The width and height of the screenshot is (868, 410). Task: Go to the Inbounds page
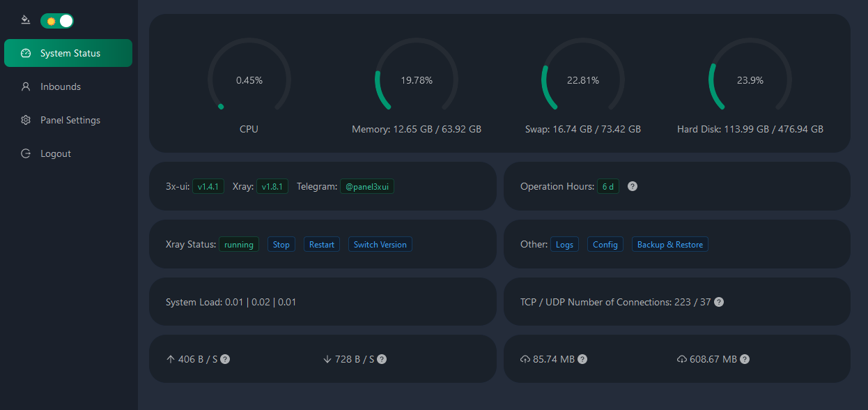tap(60, 86)
